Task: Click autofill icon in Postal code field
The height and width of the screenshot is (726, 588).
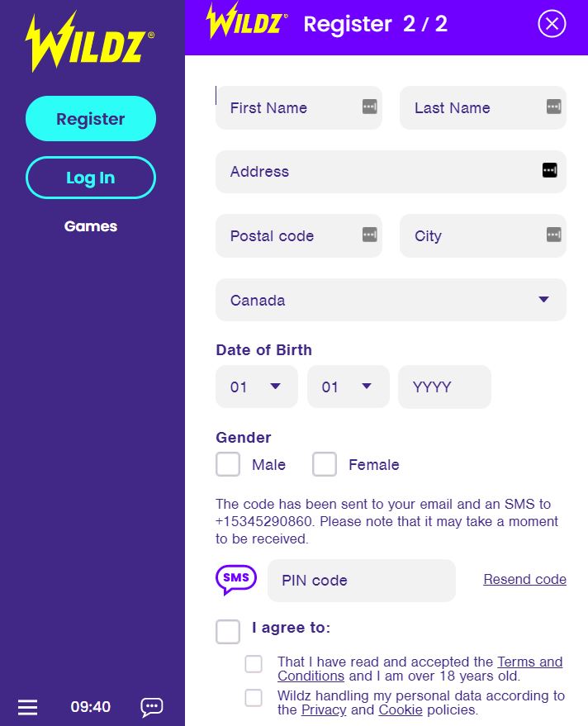Action: pyautogui.click(x=369, y=235)
